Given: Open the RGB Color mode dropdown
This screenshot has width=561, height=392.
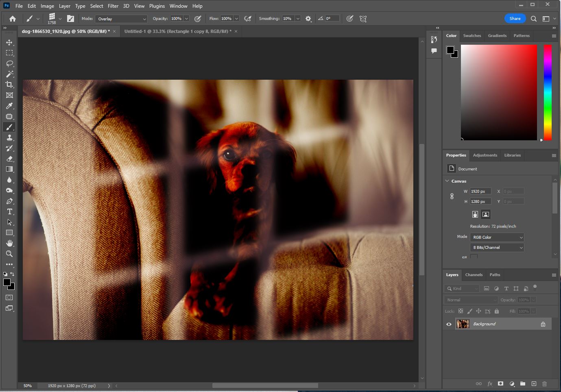Looking at the screenshot, I should (497, 237).
